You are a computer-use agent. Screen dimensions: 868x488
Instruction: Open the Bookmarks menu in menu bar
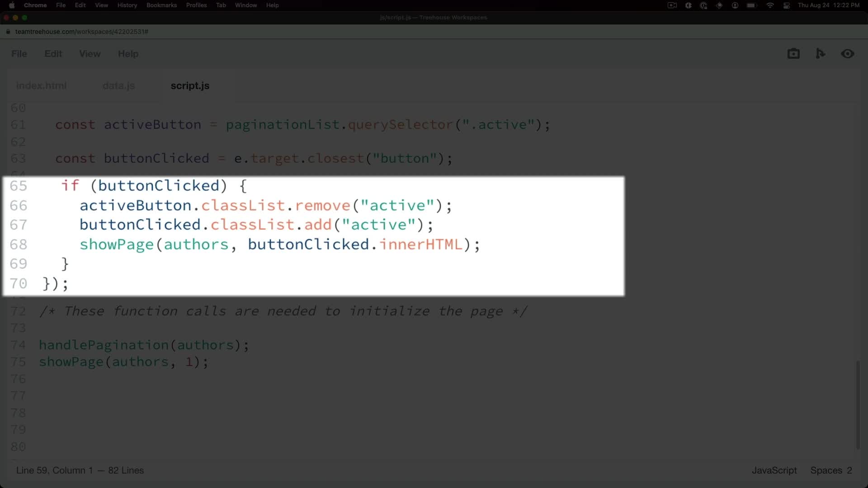tap(161, 5)
